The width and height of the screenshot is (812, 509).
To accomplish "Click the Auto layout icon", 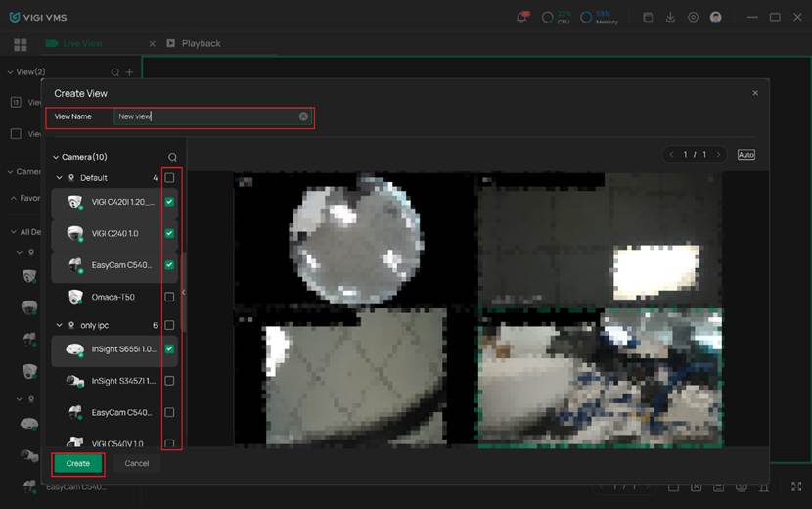I will coord(745,155).
